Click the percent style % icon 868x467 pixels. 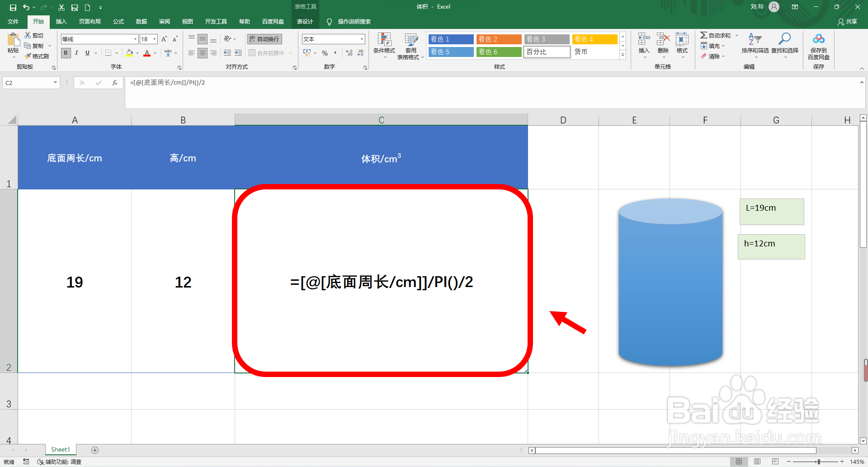[325, 53]
